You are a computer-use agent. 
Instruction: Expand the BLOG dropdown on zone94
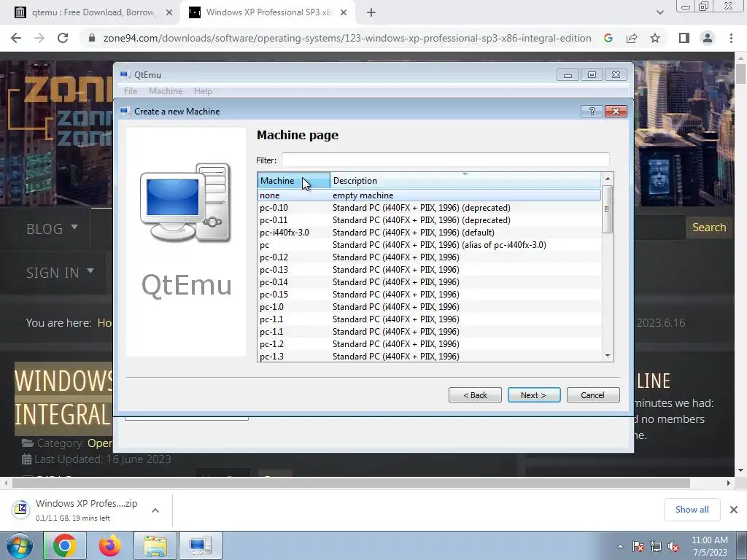[x=52, y=229]
